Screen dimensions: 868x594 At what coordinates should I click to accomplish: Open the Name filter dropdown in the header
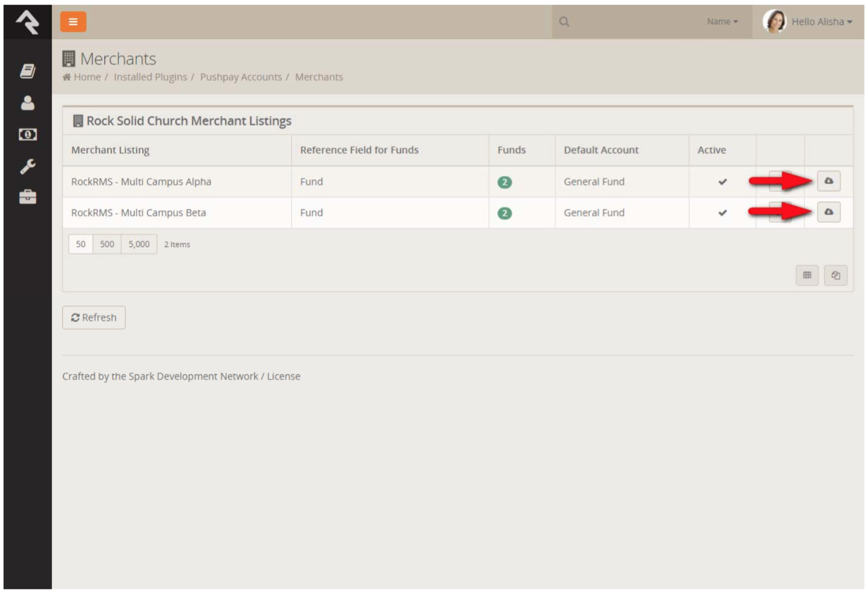point(722,22)
